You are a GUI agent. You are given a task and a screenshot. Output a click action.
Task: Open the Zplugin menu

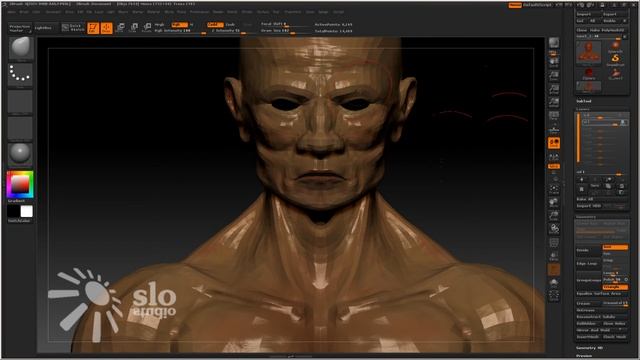(x=323, y=12)
